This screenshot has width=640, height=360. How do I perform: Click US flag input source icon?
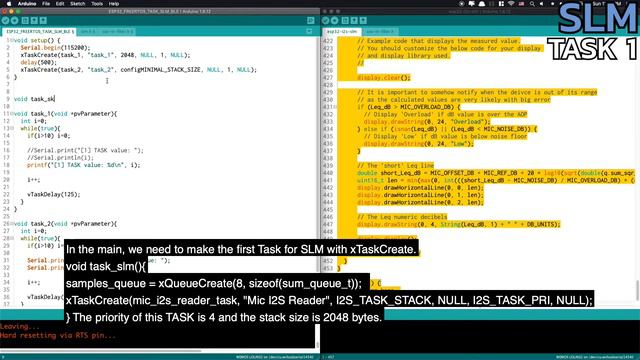coord(521,4)
